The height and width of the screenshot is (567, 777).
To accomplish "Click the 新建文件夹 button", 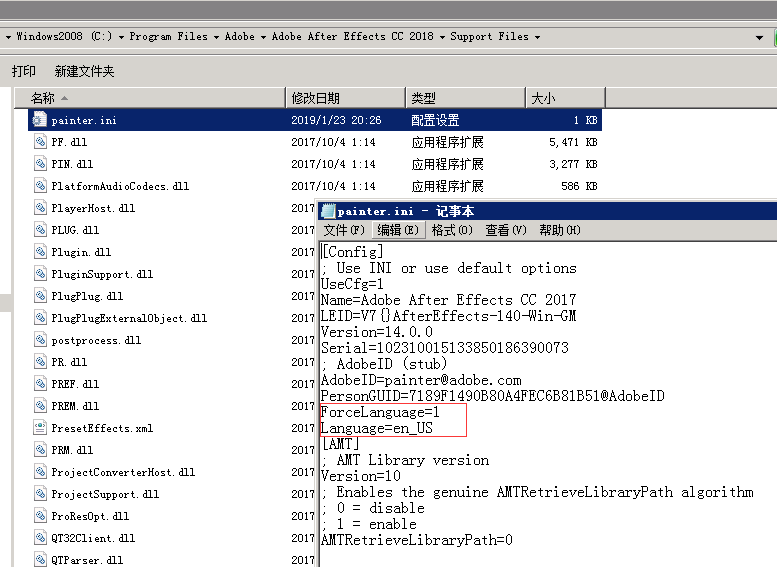I will click(84, 71).
